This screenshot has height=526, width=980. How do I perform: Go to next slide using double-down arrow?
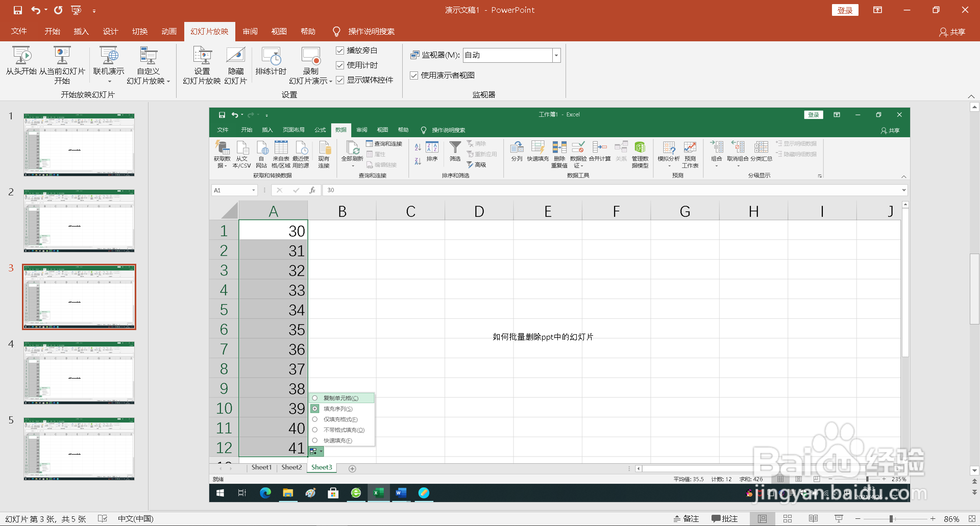point(974,492)
